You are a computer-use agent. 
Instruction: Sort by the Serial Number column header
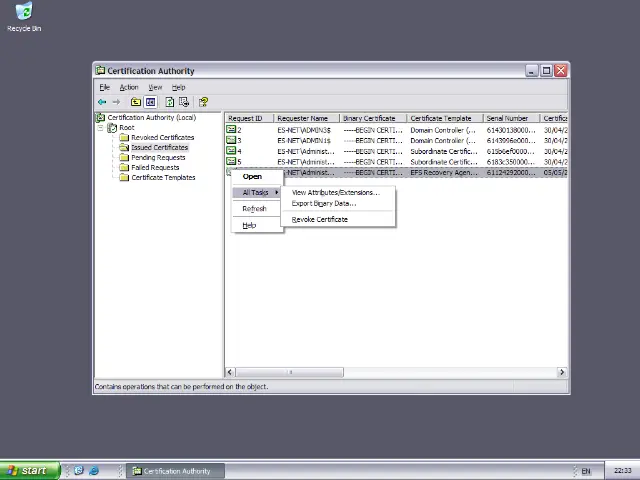coord(511,118)
